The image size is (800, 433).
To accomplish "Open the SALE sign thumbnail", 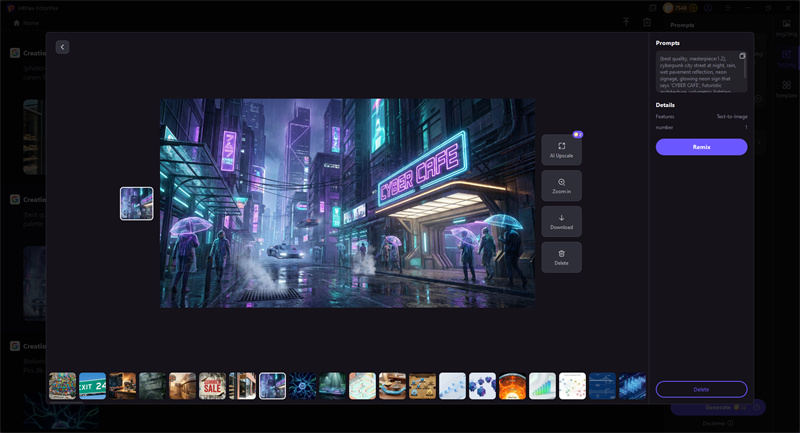I will (212, 386).
